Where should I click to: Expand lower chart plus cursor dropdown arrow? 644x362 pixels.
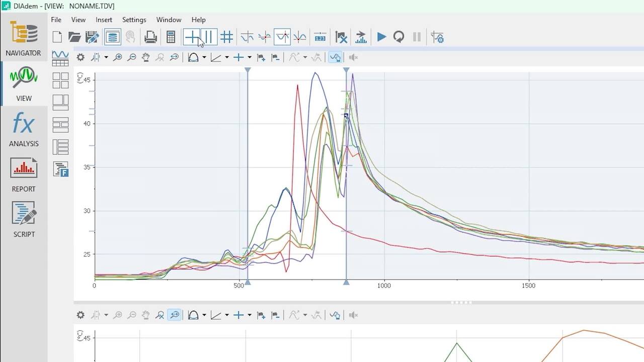coord(249,315)
